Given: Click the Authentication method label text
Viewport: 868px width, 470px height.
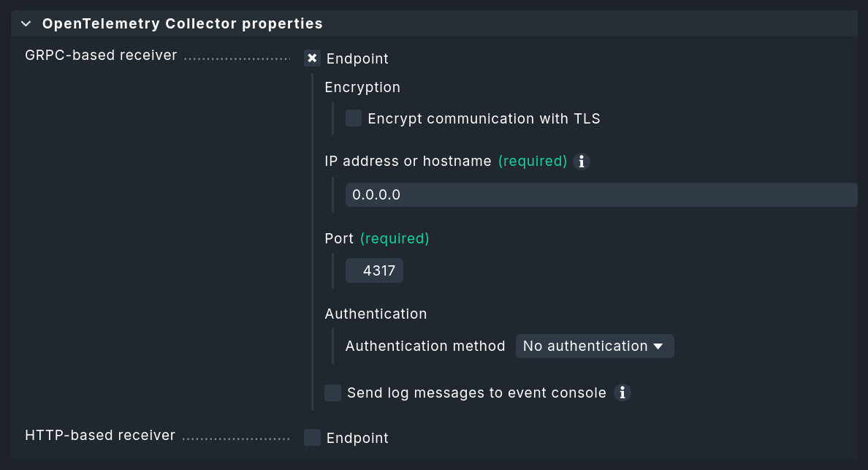Looking at the screenshot, I should 425,346.
